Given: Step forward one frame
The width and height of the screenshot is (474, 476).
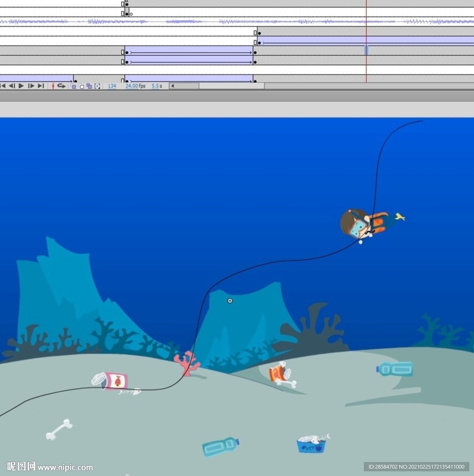Looking at the screenshot, I should coord(31,86).
